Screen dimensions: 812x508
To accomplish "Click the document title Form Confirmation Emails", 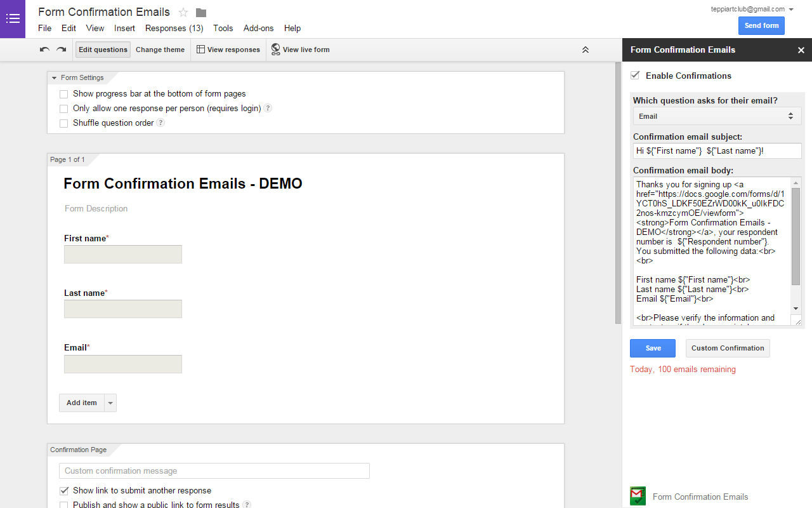I will click(x=104, y=12).
